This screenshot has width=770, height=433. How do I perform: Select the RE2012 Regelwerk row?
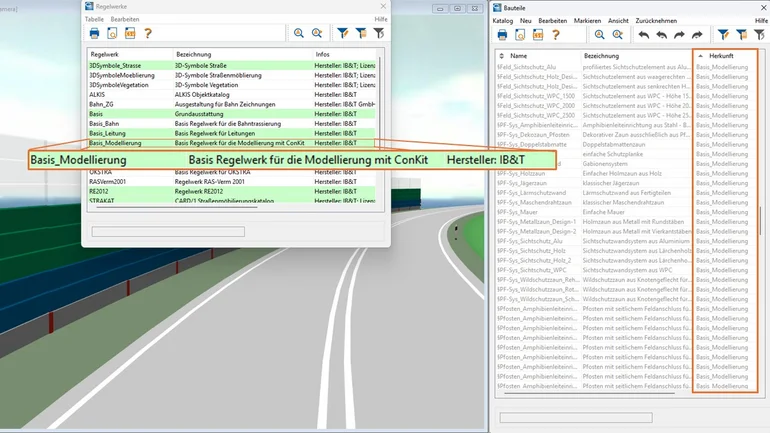231,191
